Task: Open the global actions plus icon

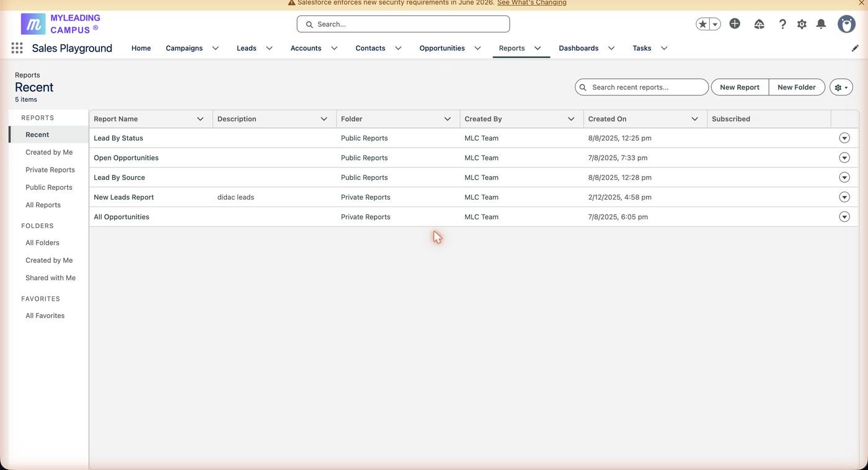Action: (735, 24)
